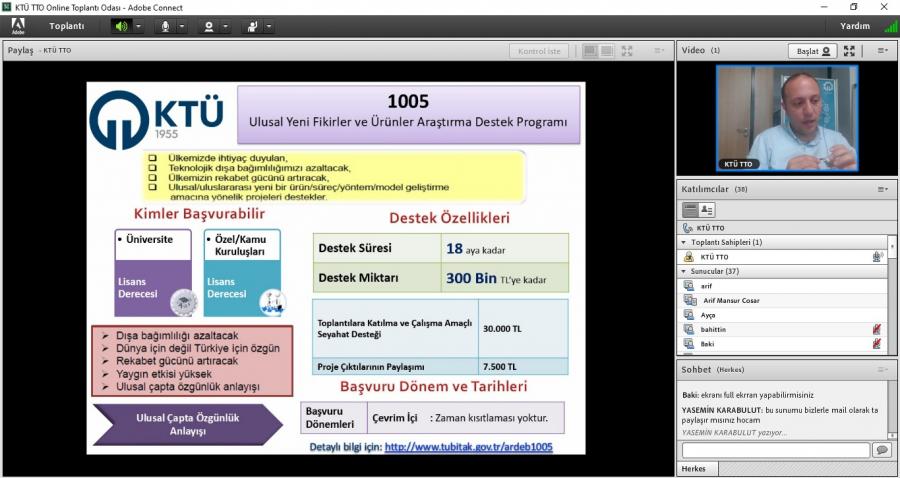The image size is (900, 478).
Task: Expand the raise hand status dropdown arrow
Action: (x=269, y=26)
